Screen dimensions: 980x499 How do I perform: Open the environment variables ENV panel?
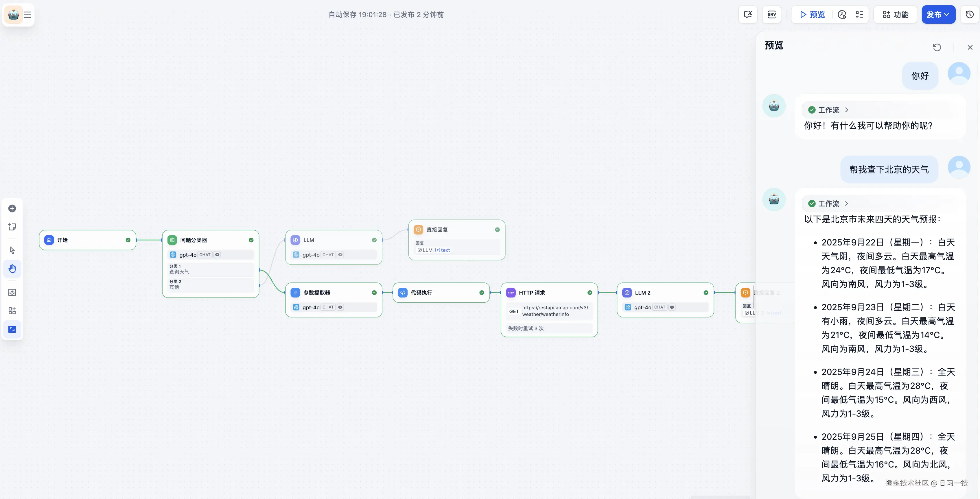tap(771, 14)
